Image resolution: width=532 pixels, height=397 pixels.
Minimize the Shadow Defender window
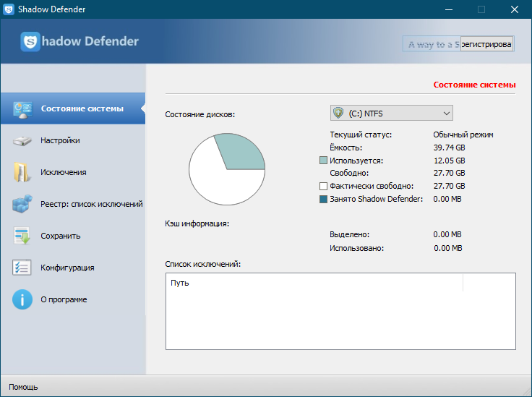[449, 9]
